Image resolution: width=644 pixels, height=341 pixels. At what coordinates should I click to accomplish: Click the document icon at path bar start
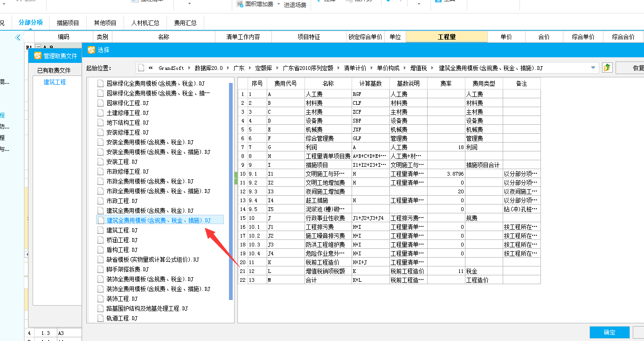click(x=141, y=68)
